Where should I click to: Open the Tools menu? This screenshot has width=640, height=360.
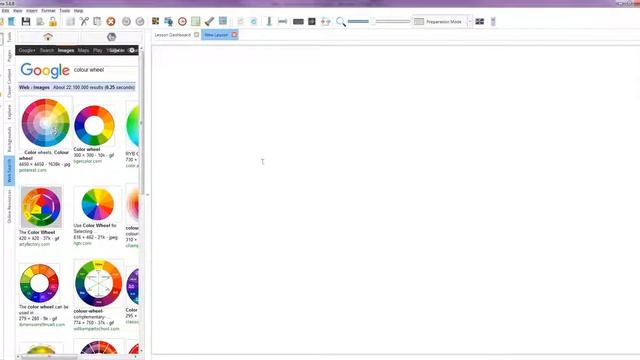tap(64, 11)
